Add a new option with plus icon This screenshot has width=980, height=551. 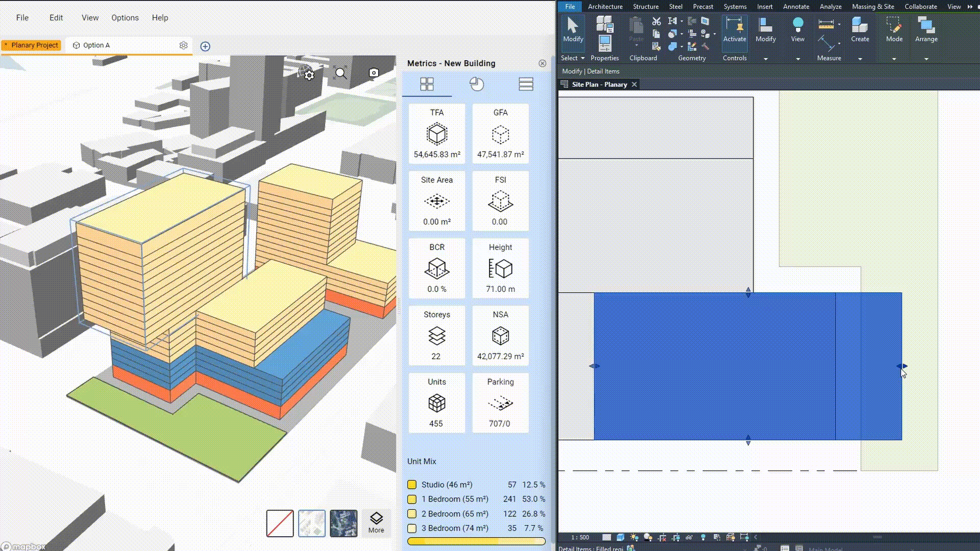pos(205,46)
